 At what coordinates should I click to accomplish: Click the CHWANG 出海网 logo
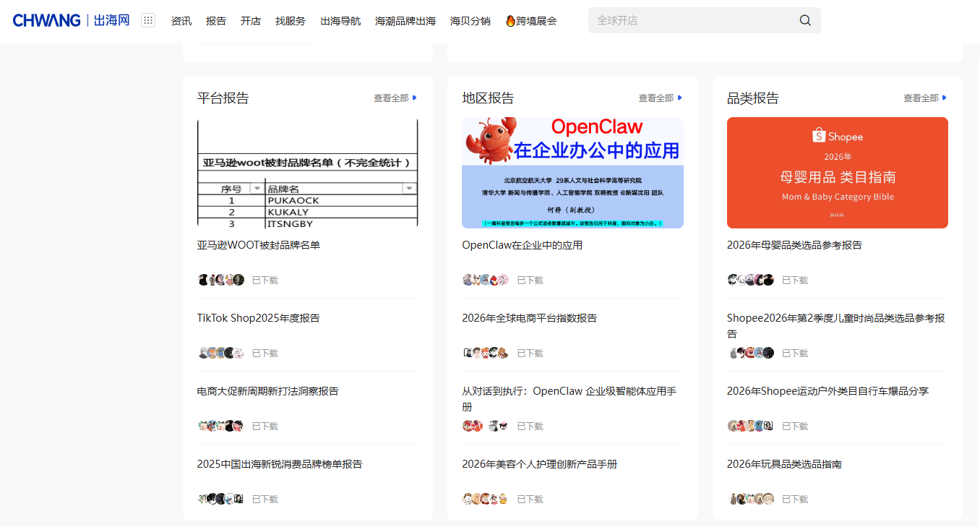point(71,20)
